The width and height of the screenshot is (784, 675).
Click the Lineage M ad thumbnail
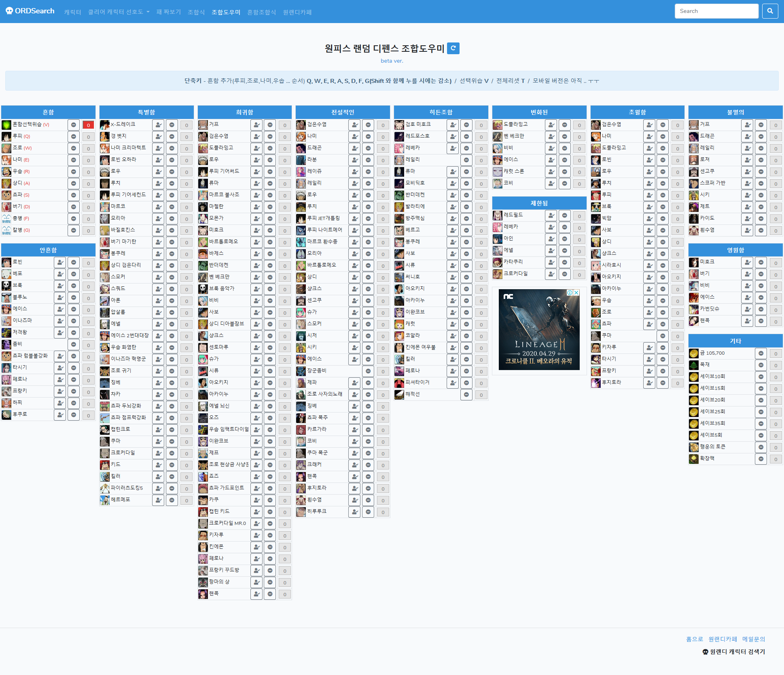pos(539,330)
